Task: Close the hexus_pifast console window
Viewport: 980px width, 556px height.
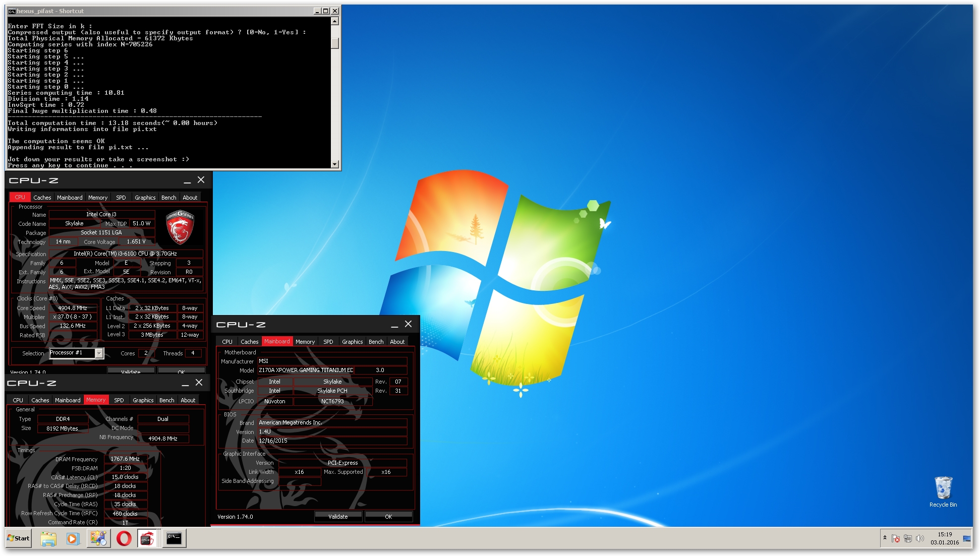Action: point(335,11)
